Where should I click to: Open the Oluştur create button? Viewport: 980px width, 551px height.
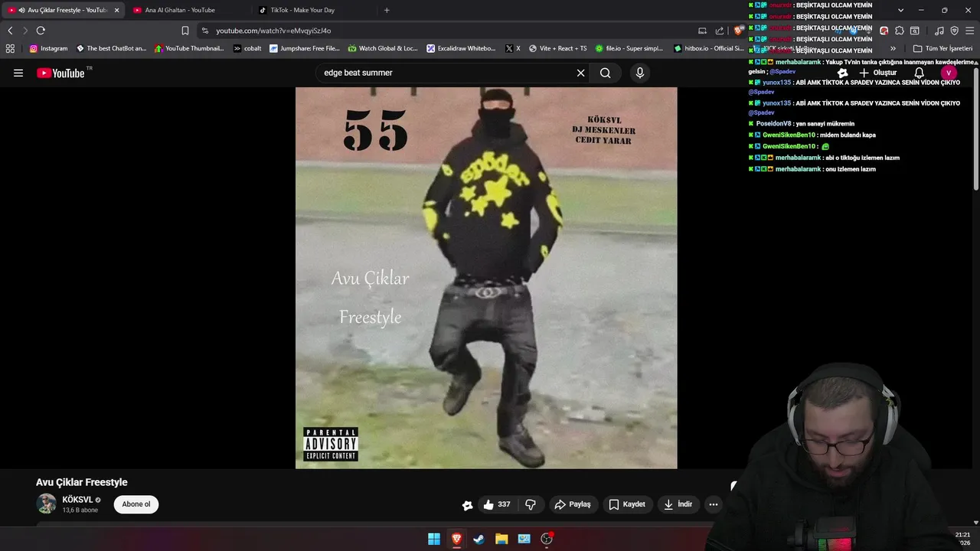877,73
